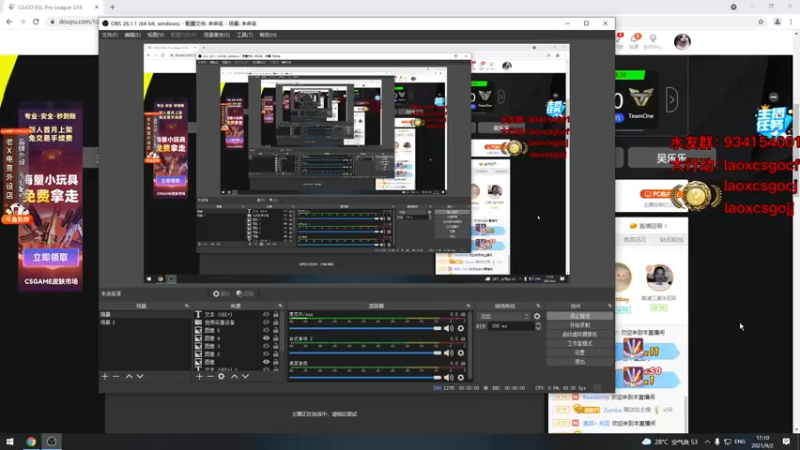Undock the transitions panel via header icon

click(538, 306)
